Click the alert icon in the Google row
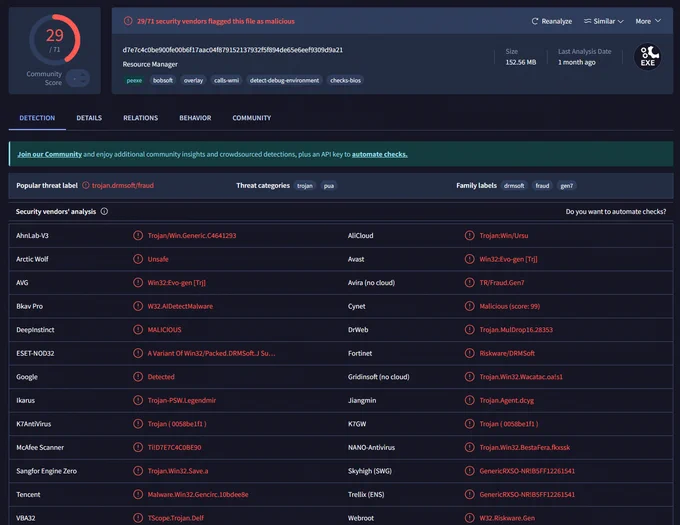Viewport: 680px width, 525px height. [x=138, y=377]
